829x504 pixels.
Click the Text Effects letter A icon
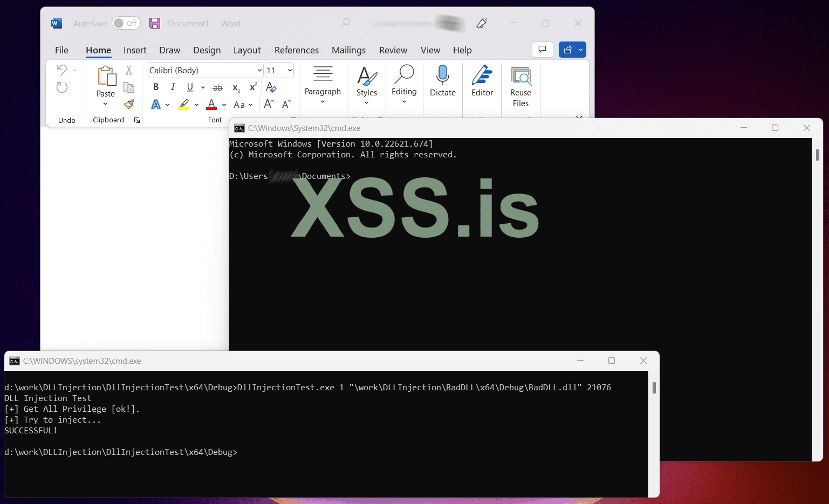[x=156, y=105]
